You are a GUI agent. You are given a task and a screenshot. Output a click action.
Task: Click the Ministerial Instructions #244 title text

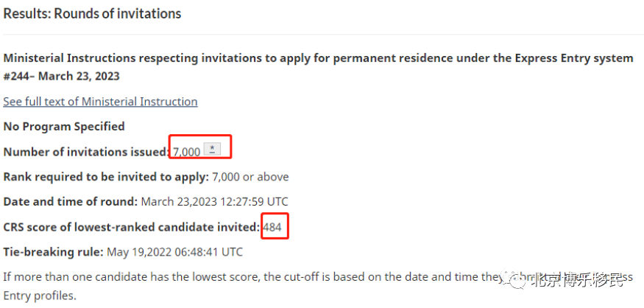coord(318,67)
